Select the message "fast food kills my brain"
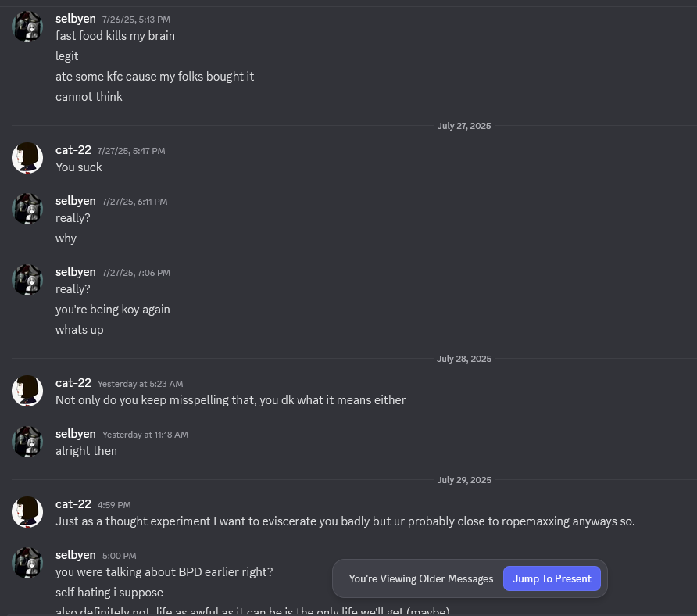This screenshot has width=697, height=616. 115,36
